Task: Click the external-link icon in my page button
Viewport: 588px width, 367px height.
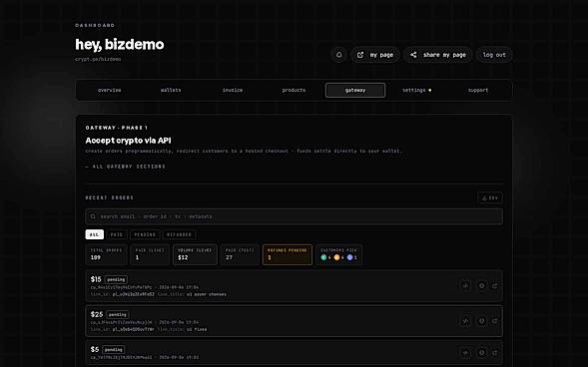Action: pyautogui.click(x=360, y=55)
